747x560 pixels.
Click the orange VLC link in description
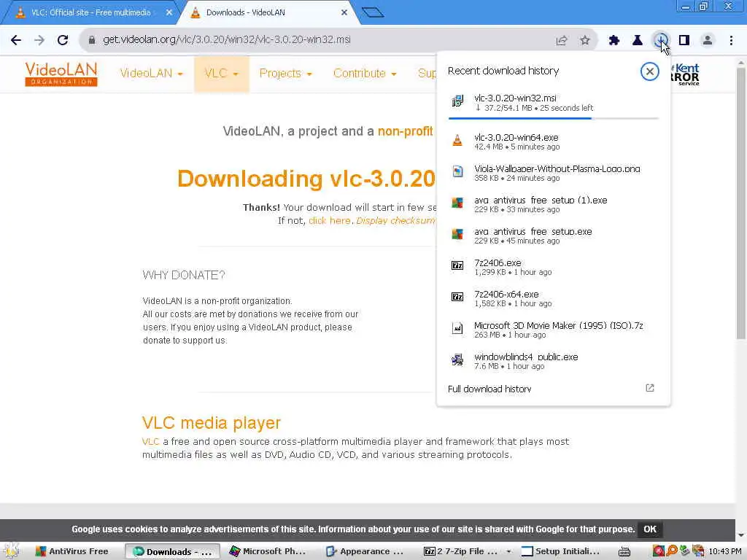pos(150,442)
